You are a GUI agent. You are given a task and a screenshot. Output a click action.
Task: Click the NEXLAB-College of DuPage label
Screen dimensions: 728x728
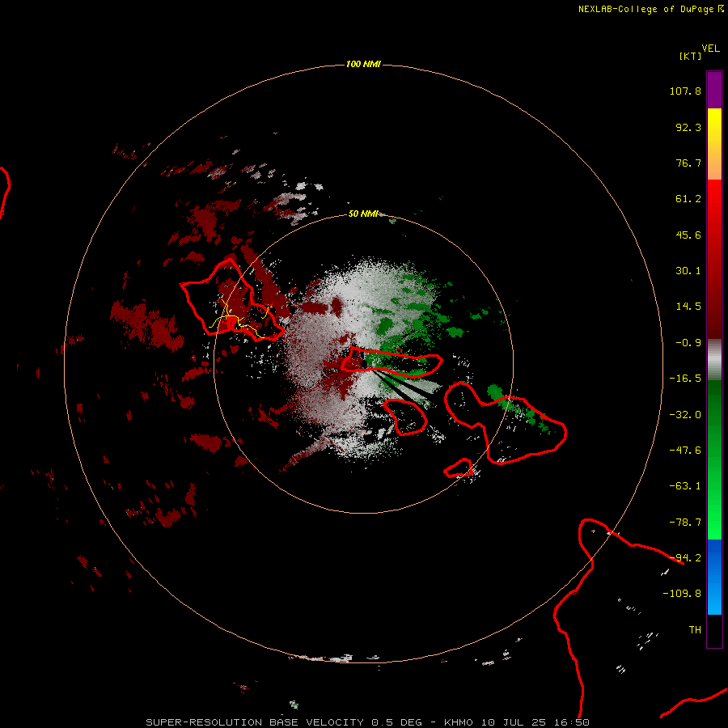pos(645,9)
